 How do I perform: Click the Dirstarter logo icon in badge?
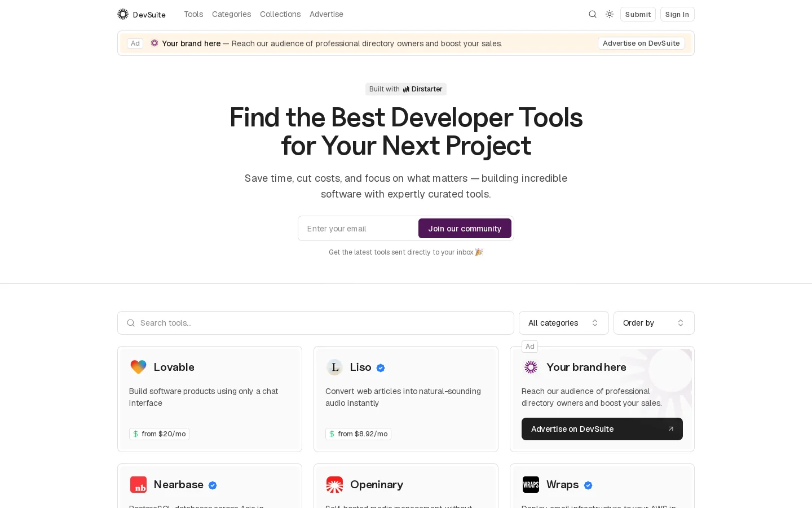point(406,89)
